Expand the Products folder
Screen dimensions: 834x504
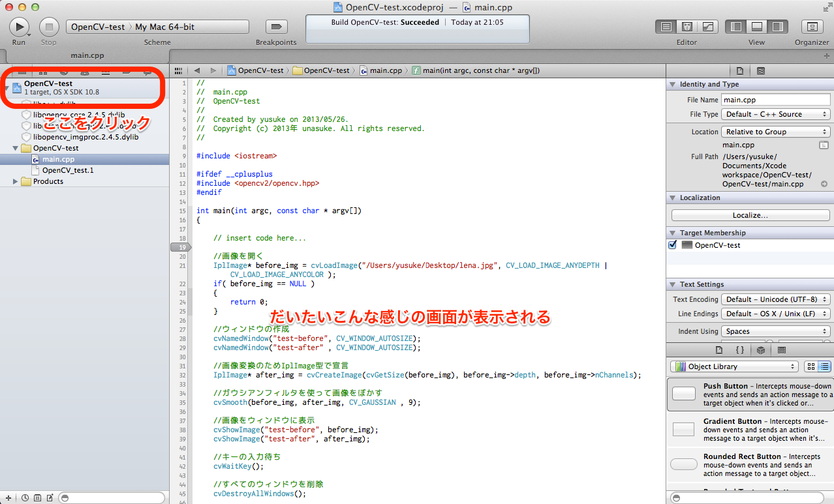[x=16, y=181]
